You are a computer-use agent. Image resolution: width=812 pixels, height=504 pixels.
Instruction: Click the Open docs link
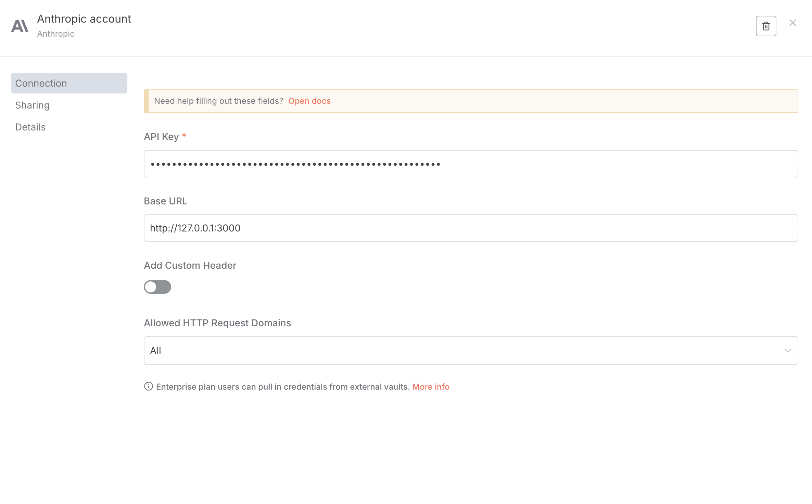coord(309,101)
